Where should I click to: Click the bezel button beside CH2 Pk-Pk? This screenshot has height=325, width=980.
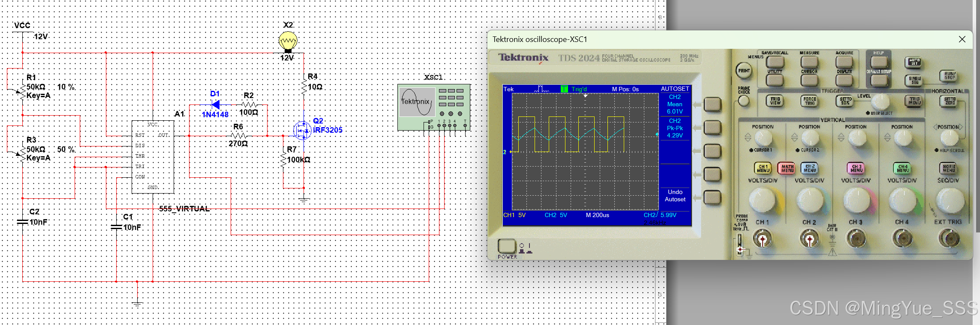(712, 128)
